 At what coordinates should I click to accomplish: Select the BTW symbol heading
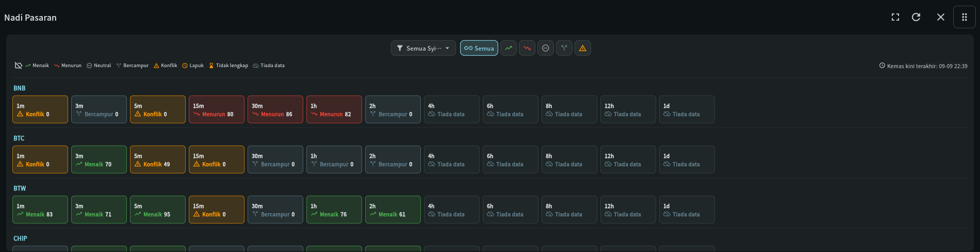20,188
